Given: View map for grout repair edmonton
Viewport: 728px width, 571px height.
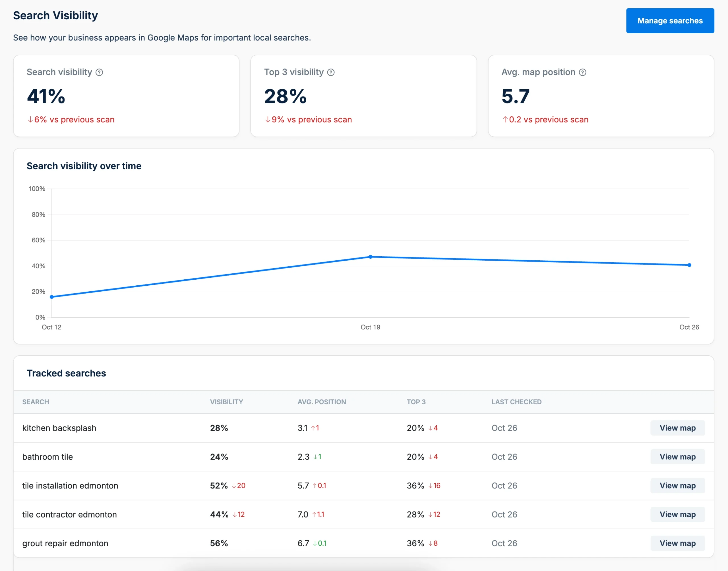Looking at the screenshot, I should pyautogui.click(x=678, y=543).
